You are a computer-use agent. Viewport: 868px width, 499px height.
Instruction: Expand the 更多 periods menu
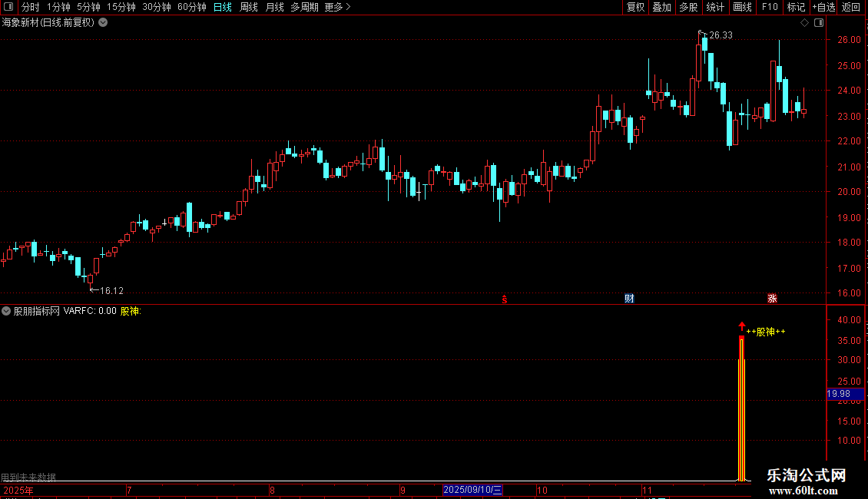[337, 7]
